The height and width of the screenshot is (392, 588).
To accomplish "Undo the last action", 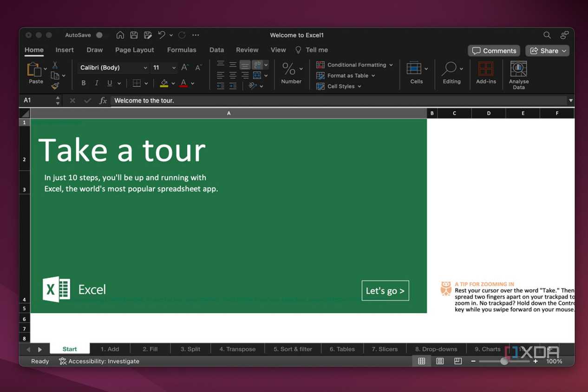I will (161, 35).
